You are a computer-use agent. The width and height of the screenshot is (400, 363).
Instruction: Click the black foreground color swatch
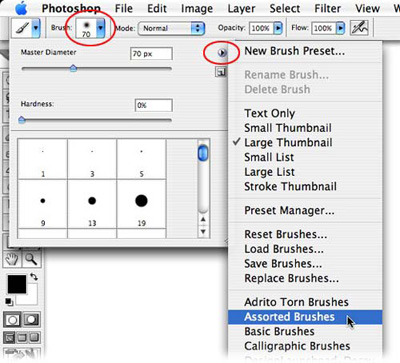coord(17,284)
